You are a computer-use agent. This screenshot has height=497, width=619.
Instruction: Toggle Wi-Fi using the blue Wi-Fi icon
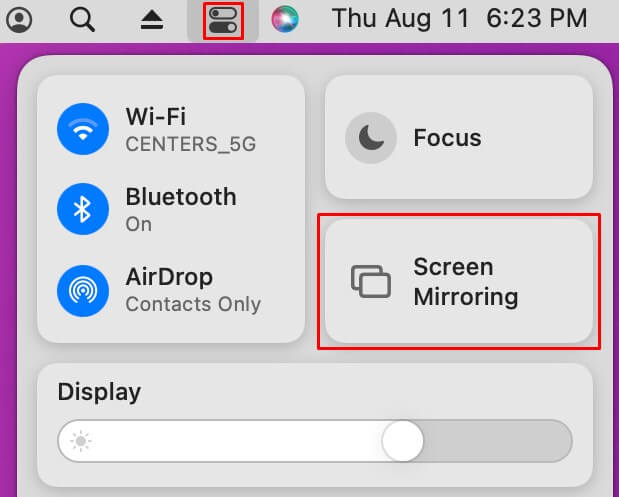point(83,129)
